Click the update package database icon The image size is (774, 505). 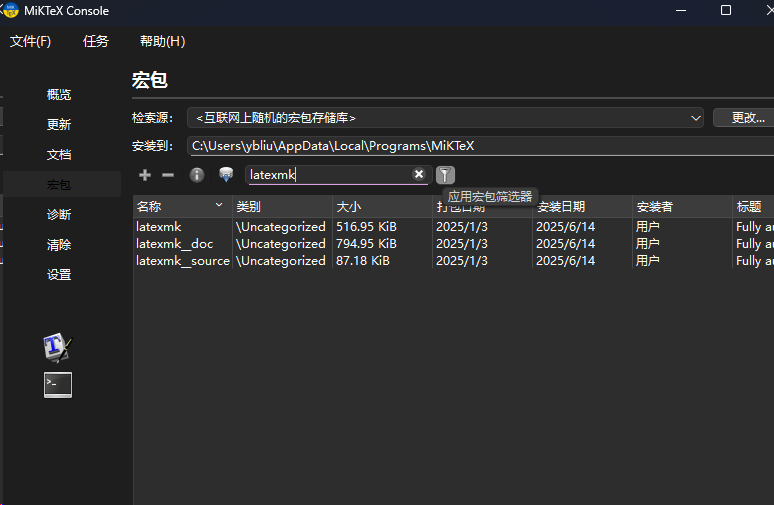(x=226, y=175)
